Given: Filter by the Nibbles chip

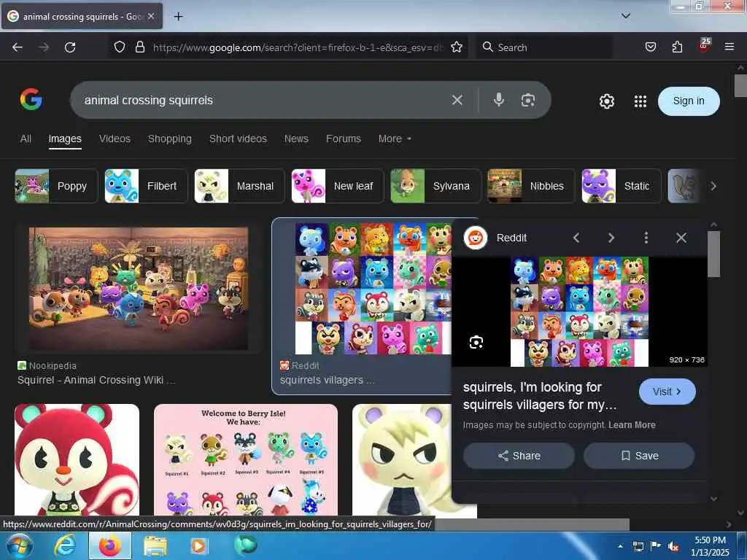Looking at the screenshot, I should click(531, 186).
